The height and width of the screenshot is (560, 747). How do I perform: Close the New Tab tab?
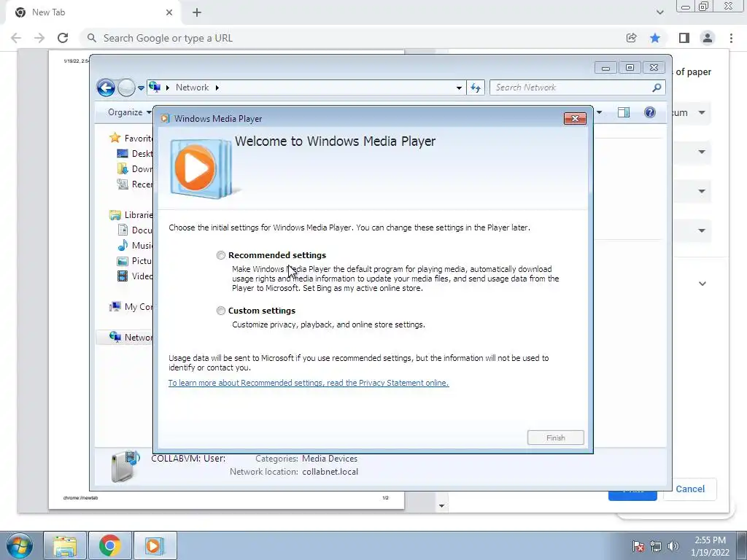click(169, 12)
